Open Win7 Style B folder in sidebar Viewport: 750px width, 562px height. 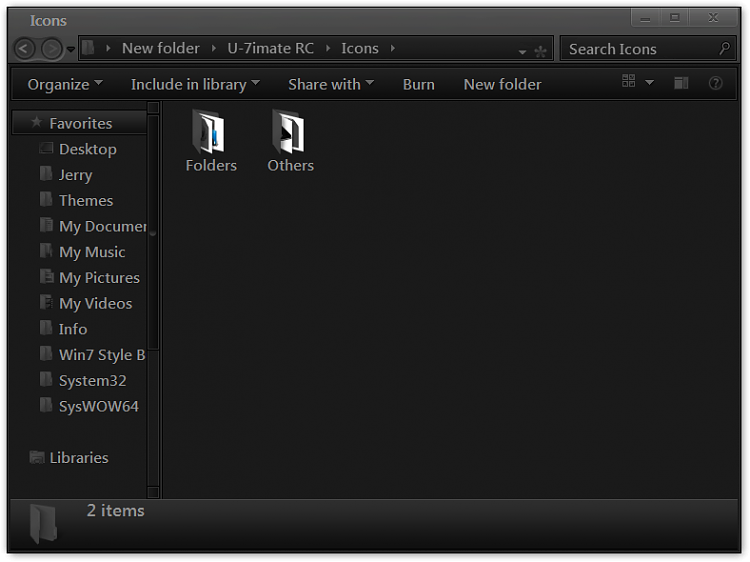click(x=102, y=355)
